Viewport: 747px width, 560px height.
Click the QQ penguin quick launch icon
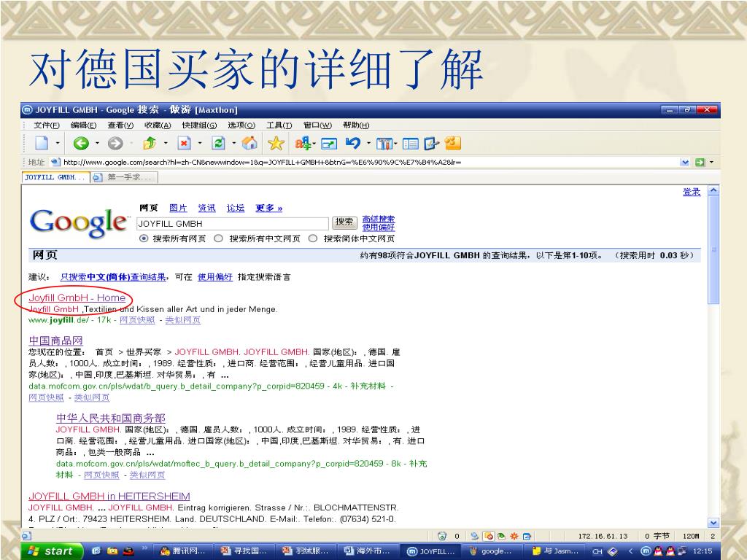coord(128,551)
